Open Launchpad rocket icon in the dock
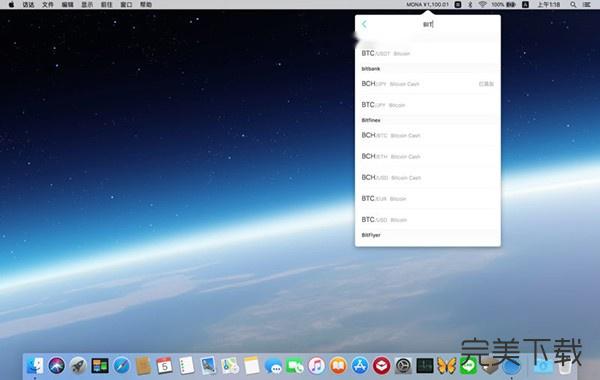Image resolution: width=600 pixels, height=380 pixels. (x=78, y=365)
